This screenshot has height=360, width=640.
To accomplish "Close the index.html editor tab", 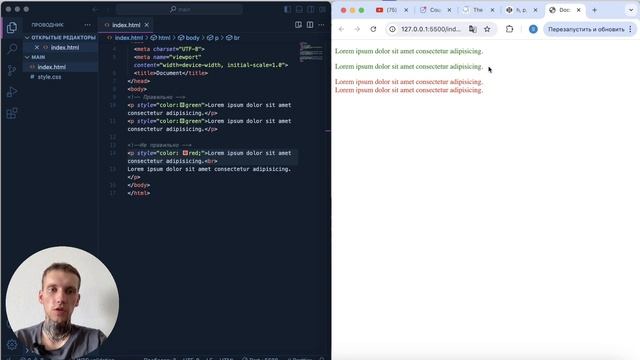I will click(147, 25).
